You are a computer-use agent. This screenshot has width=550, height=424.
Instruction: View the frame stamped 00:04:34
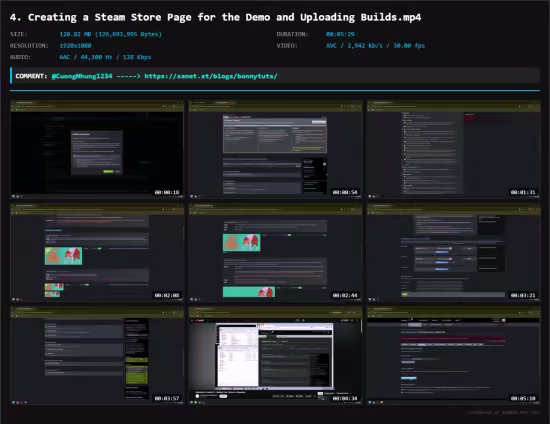click(275, 356)
